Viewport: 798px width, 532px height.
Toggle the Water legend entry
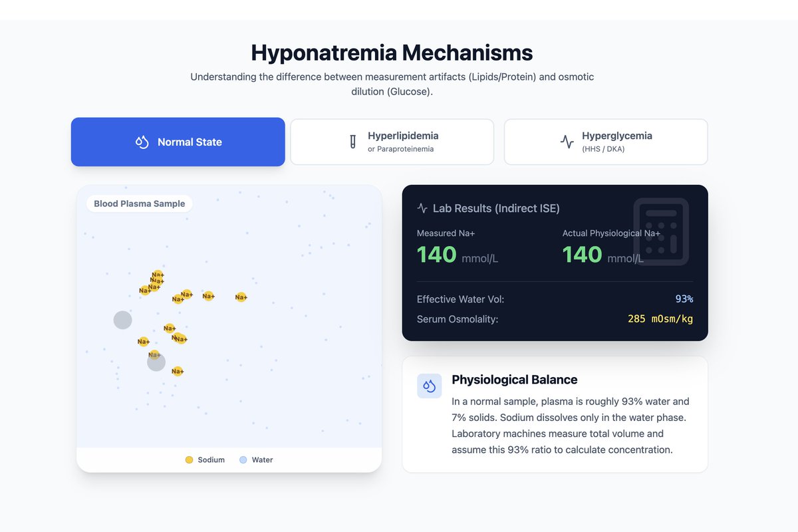click(x=255, y=460)
